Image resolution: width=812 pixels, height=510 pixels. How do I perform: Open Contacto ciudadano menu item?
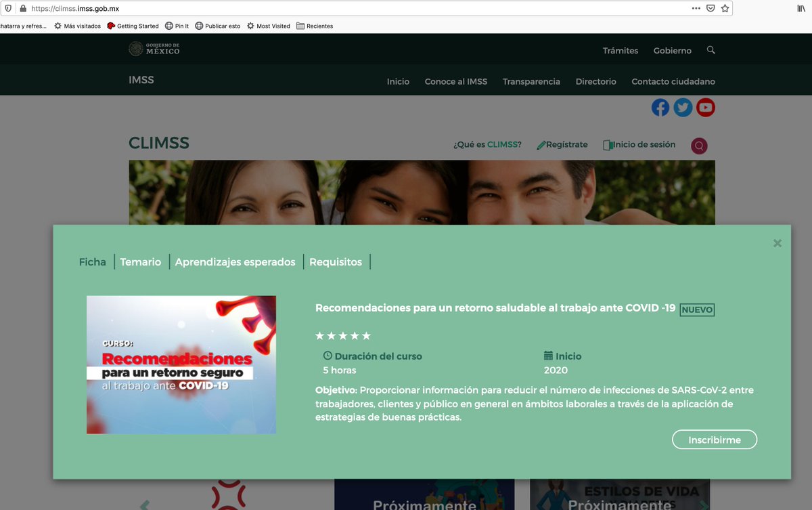pyautogui.click(x=673, y=81)
